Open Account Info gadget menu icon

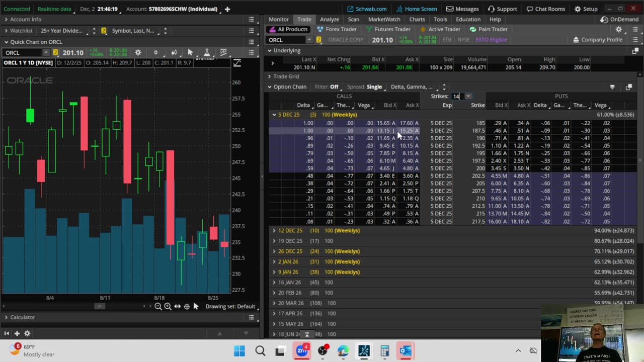click(251, 20)
